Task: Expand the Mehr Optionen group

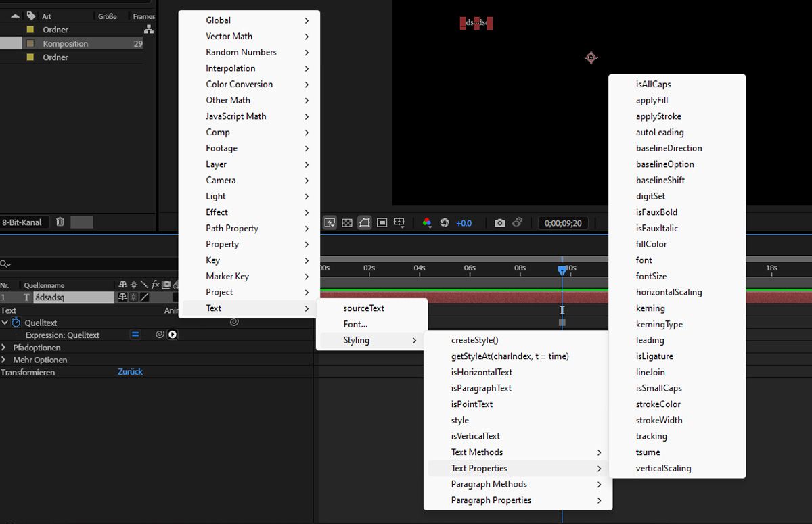Action: tap(4, 360)
